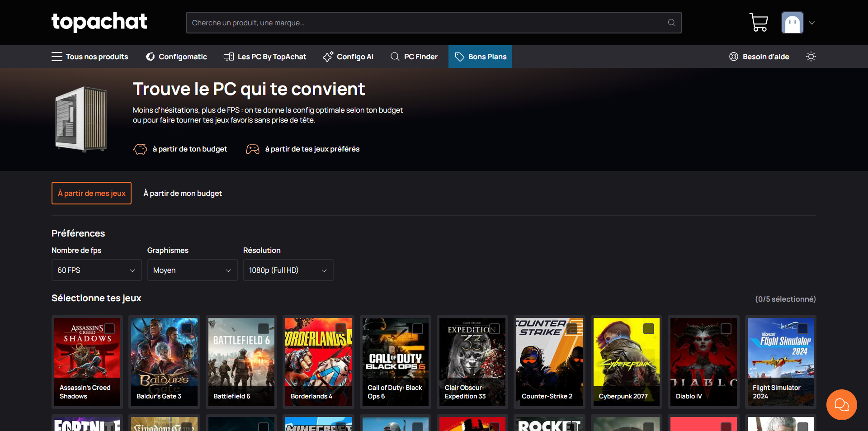Expand the account menu chevron
The height and width of the screenshot is (431, 868).
point(812,23)
